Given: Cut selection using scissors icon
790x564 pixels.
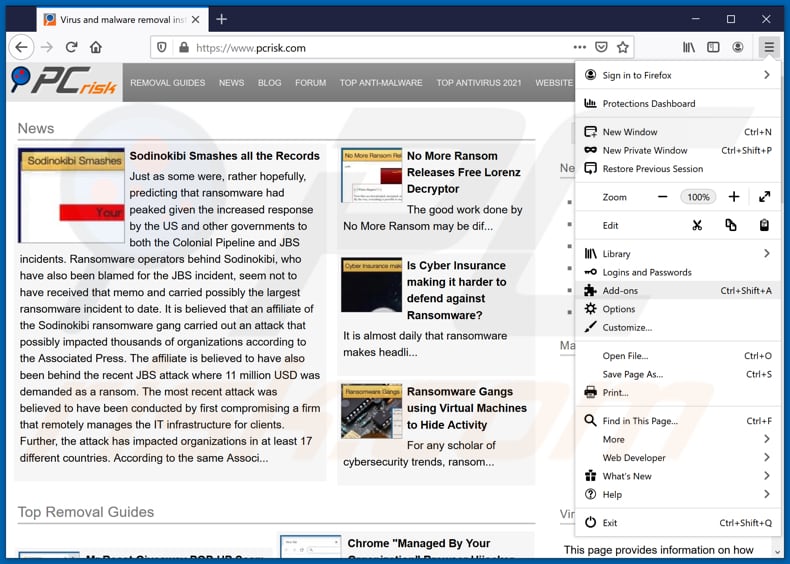Looking at the screenshot, I should (x=697, y=225).
